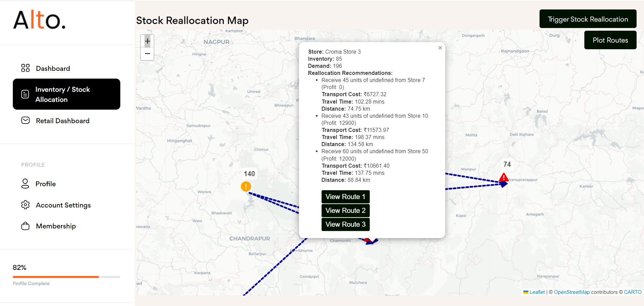Open the CARTO attribution link
The width and height of the screenshot is (644, 306).
click(633, 292)
